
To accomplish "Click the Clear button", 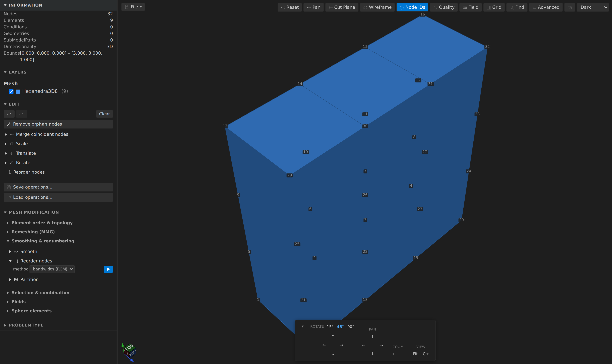I will tap(104, 114).
